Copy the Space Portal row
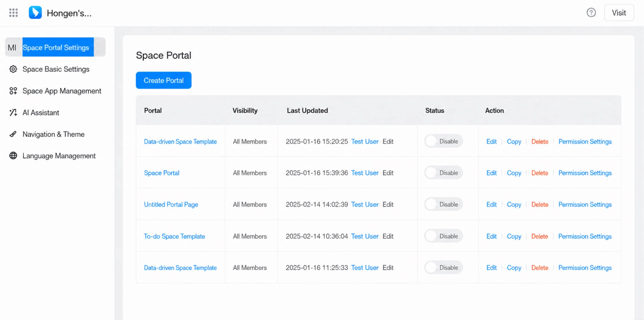Viewport: 644px width, 320px height. [514, 173]
